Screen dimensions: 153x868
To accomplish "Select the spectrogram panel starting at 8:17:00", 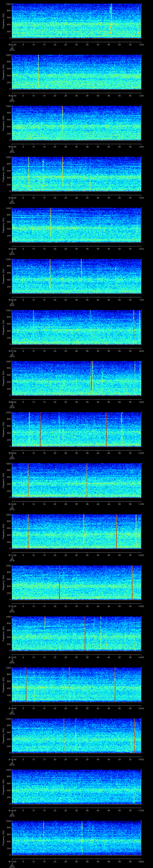I will 77,837.
